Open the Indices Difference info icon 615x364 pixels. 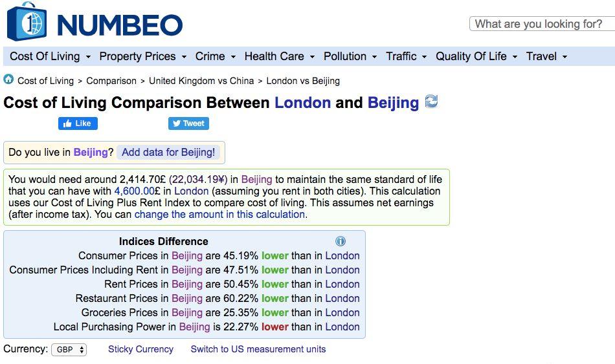(x=341, y=241)
